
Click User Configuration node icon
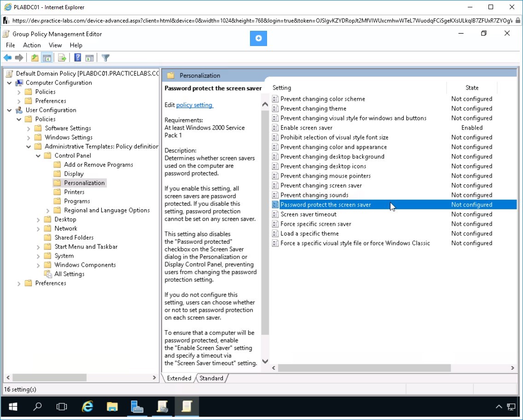coord(19,110)
